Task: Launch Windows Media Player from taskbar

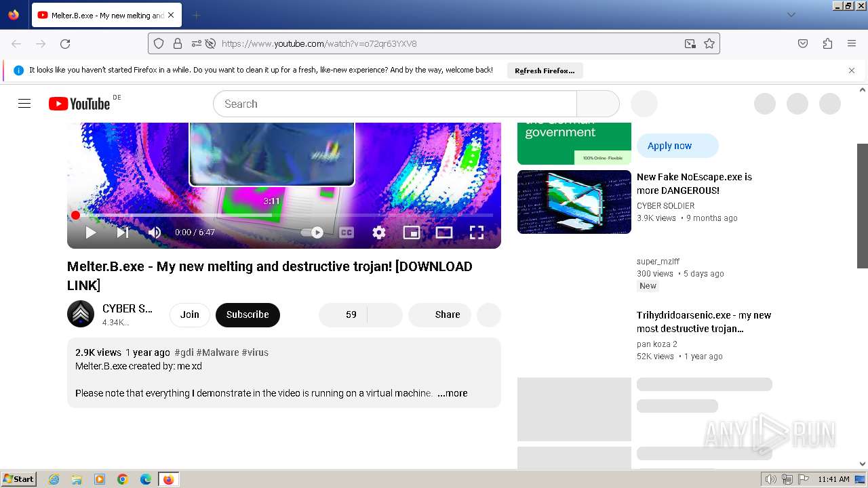Action: point(100,479)
